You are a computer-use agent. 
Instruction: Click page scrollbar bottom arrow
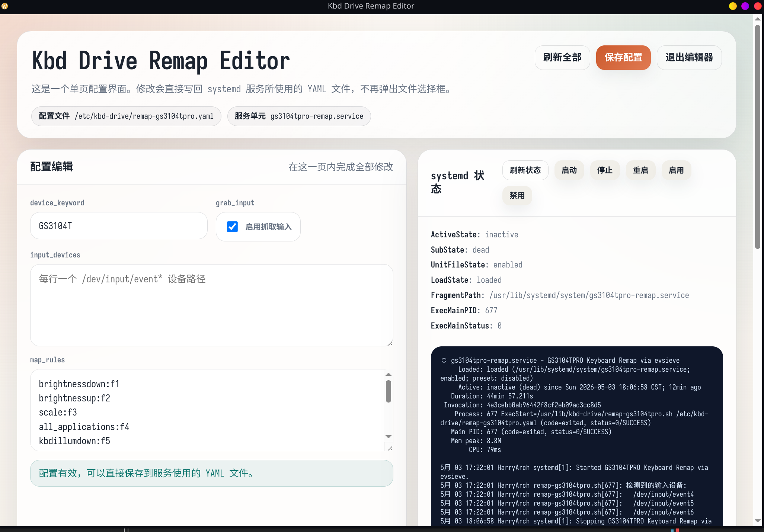(x=758, y=521)
